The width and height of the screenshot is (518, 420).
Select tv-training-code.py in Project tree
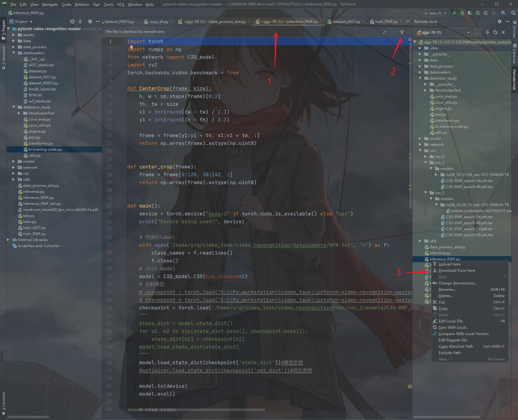tap(45, 149)
